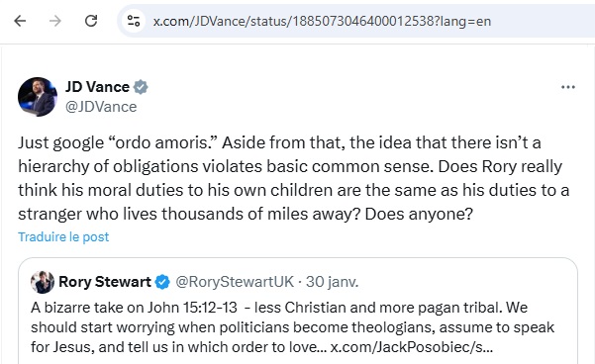Open the three-dot more options menu
This screenshot has height=364, width=595.
568,87
